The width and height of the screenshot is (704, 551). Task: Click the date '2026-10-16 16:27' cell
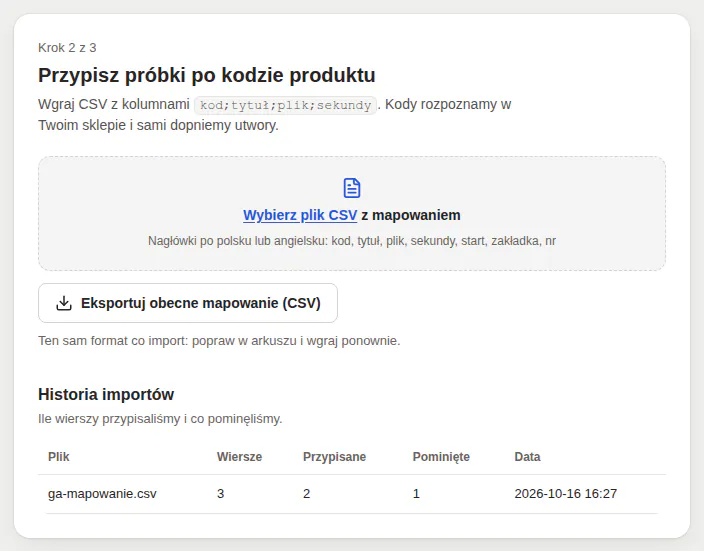(x=566, y=494)
